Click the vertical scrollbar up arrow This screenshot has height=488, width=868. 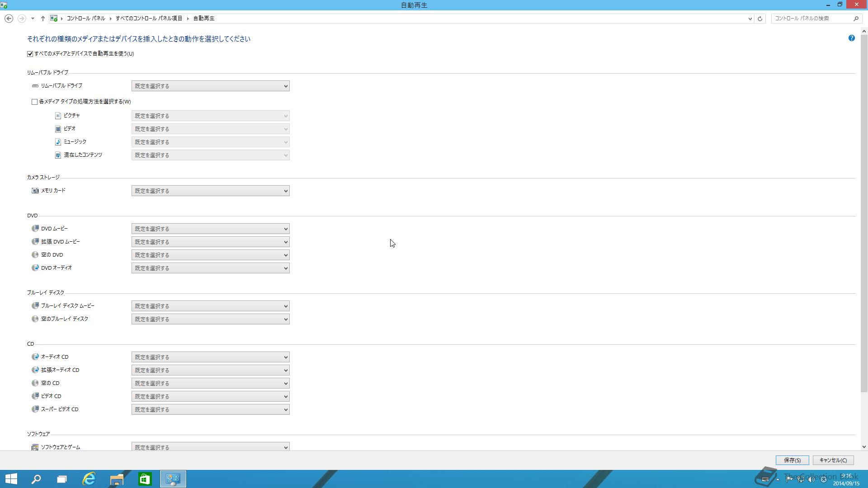[x=864, y=32]
